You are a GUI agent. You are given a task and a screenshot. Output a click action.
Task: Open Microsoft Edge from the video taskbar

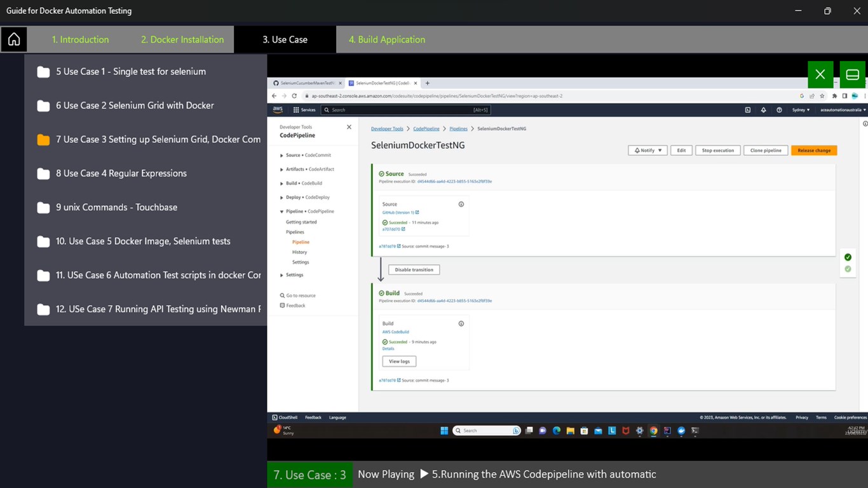pyautogui.click(x=557, y=430)
